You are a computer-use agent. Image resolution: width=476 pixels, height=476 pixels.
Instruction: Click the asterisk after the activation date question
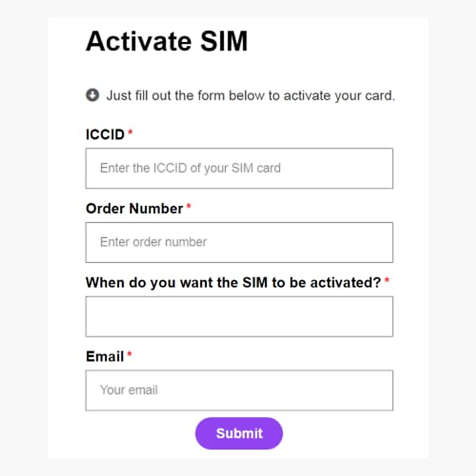click(x=388, y=280)
